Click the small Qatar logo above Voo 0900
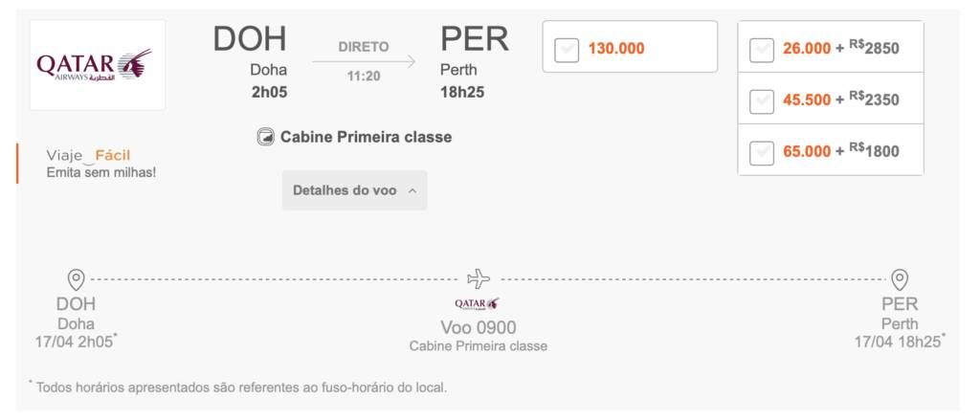The width and height of the screenshot is (980, 420). click(x=478, y=303)
